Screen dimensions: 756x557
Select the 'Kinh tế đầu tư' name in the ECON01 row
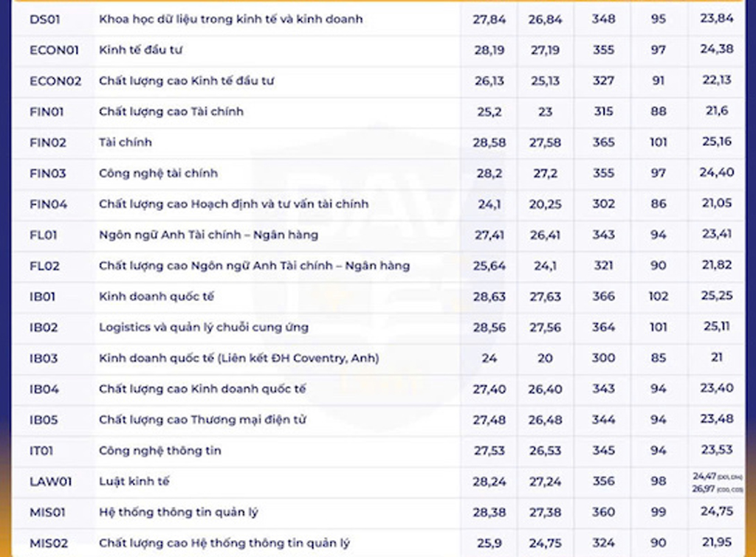tap(141, 50)
